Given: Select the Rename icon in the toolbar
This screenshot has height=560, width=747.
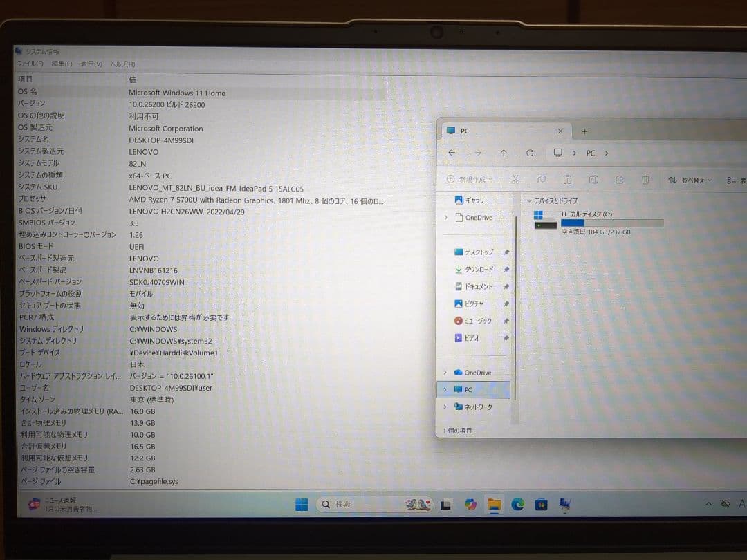Looking at the screenshot, I should coord(593,178).
